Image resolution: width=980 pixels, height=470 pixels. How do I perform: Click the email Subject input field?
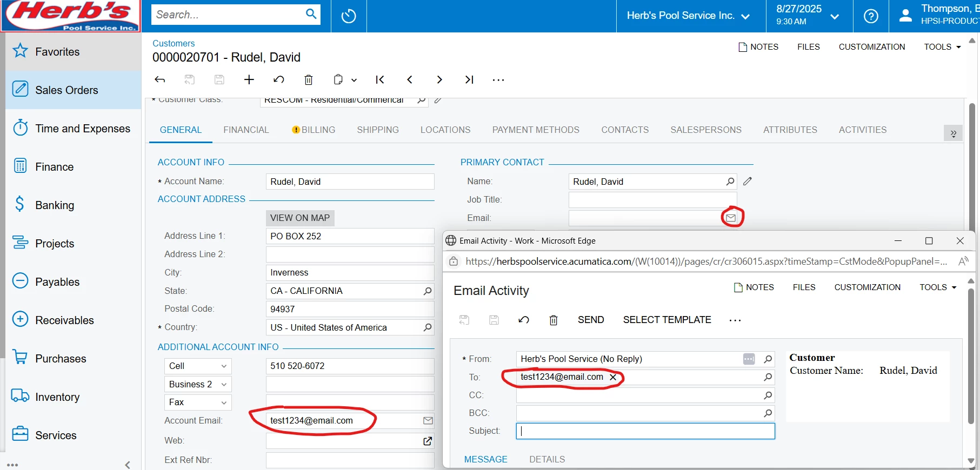click(x=645, y=431)
